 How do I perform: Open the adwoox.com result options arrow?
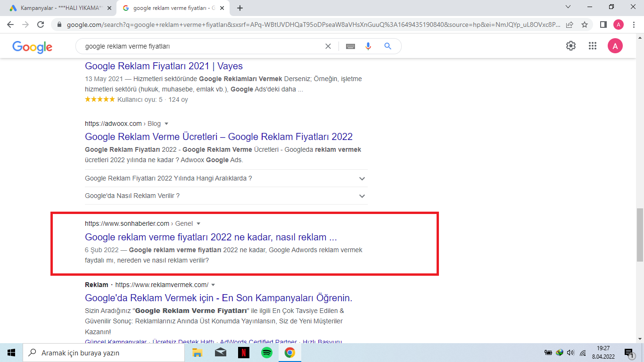click(x=166, y=124)
